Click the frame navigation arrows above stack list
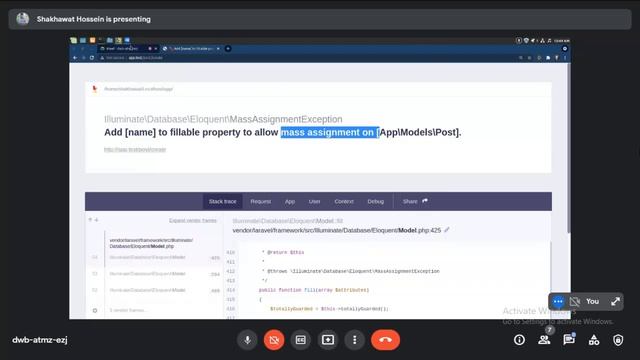Image resolution: width=640 pixels, height=360 pixels. coord(93,220)
